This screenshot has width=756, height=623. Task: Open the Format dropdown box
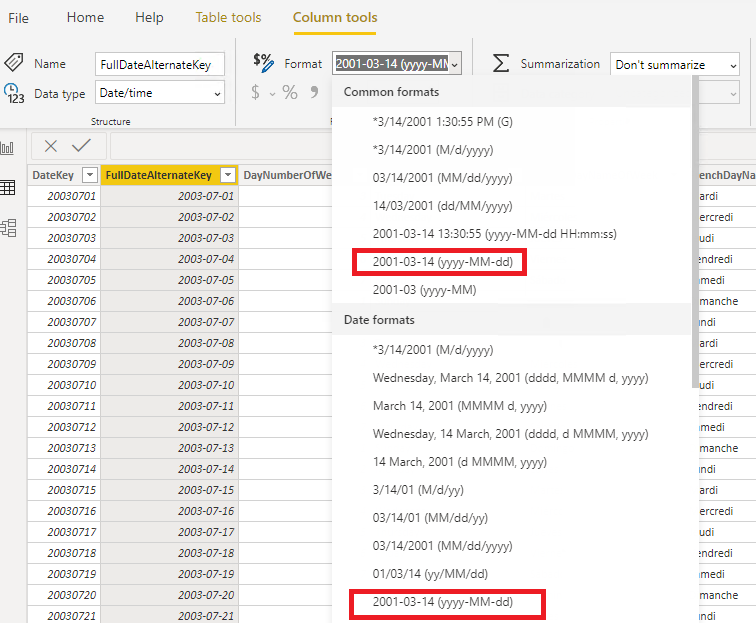point(396,63)
